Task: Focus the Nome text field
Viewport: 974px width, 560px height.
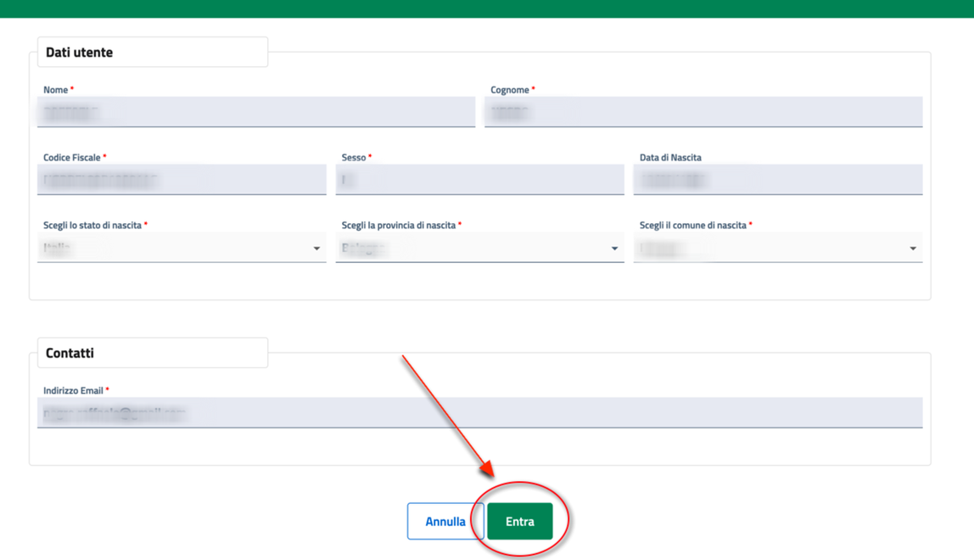Action: [255, 112]
